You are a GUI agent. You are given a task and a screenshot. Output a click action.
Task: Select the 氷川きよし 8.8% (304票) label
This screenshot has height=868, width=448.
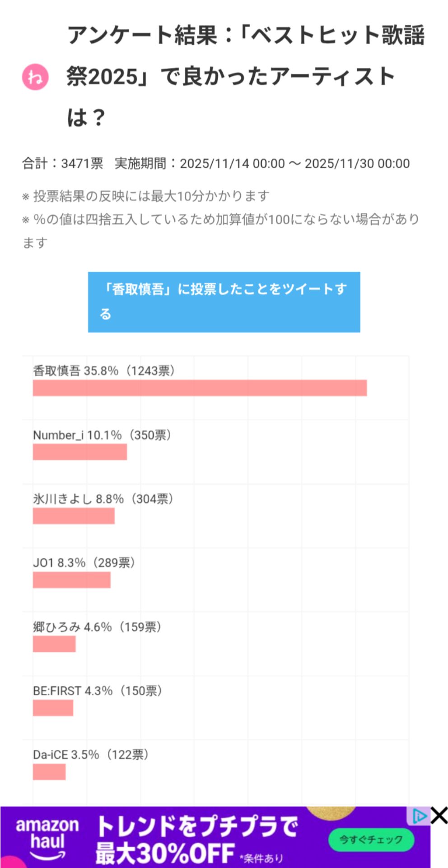coord(103,499)
